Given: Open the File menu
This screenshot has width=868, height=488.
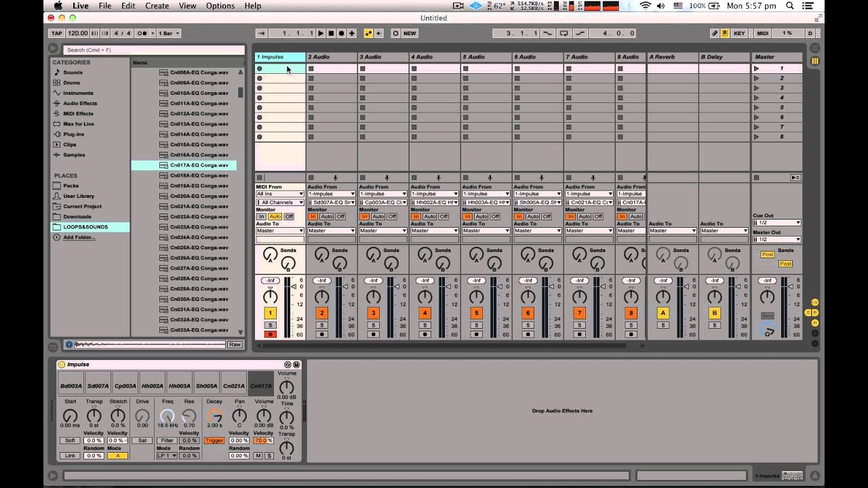Looking at the screenshot, I should [x=105, y=6].
